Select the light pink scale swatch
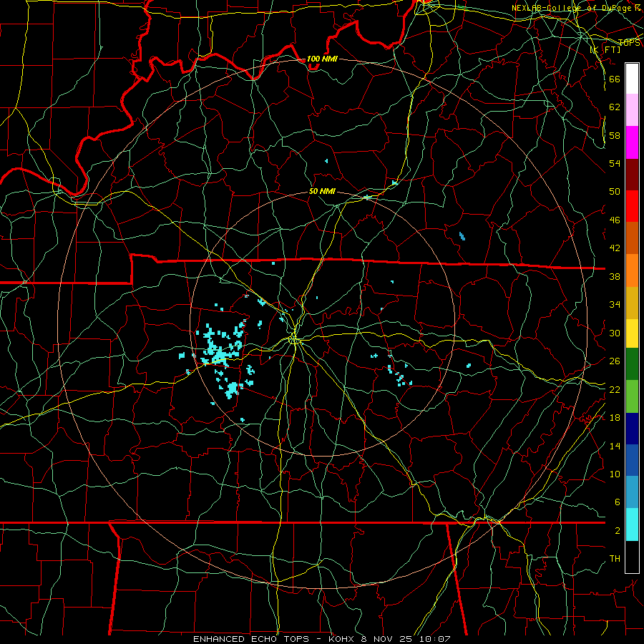Screen dimensions: 644x644 coord(632,110)
